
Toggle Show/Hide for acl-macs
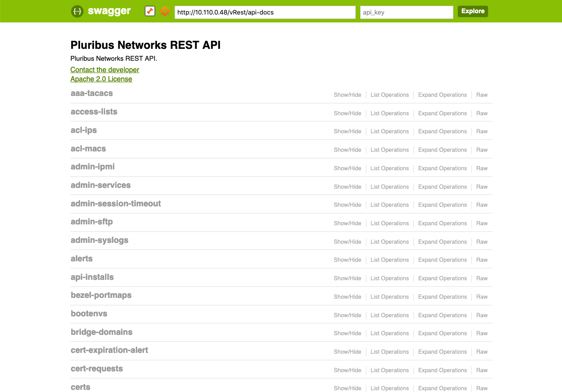click(347, 150)
